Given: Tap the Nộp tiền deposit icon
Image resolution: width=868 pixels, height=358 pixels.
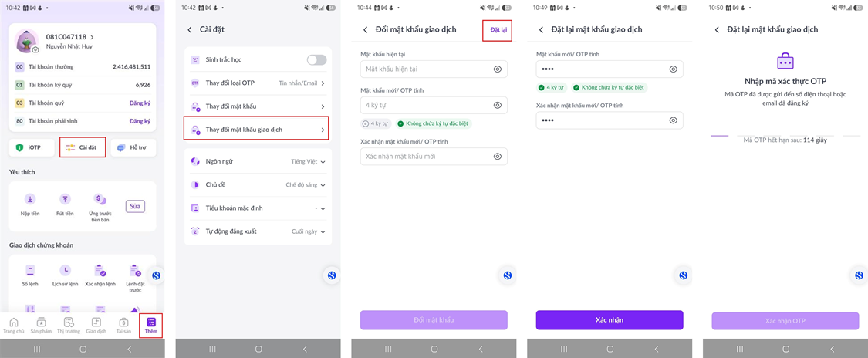Looking at the screenshot, I should 30,198.
